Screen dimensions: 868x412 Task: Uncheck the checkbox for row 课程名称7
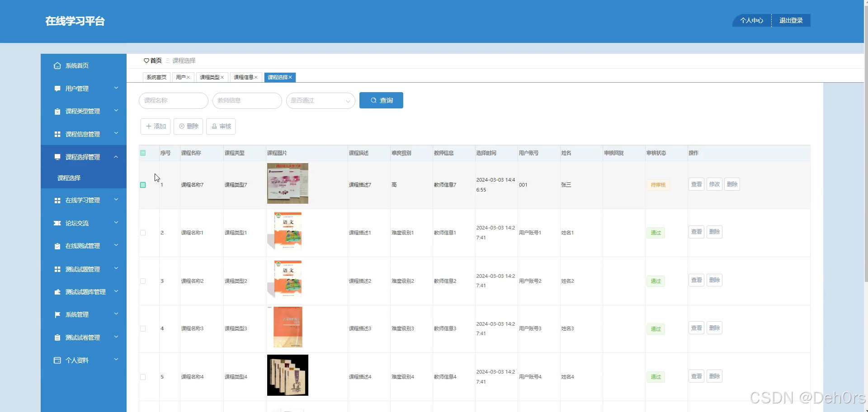click(143, 185)
